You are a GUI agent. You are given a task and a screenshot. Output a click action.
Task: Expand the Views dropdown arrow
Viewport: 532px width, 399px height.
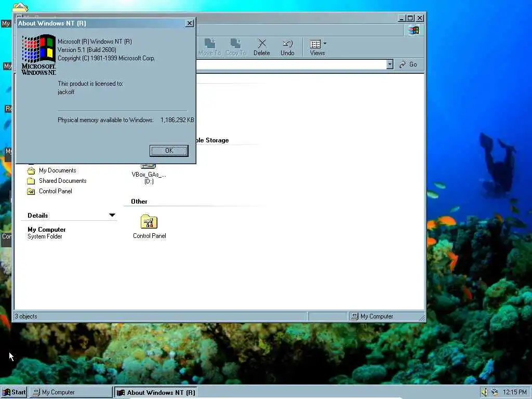pyautogui.click(x=325, y=44)
